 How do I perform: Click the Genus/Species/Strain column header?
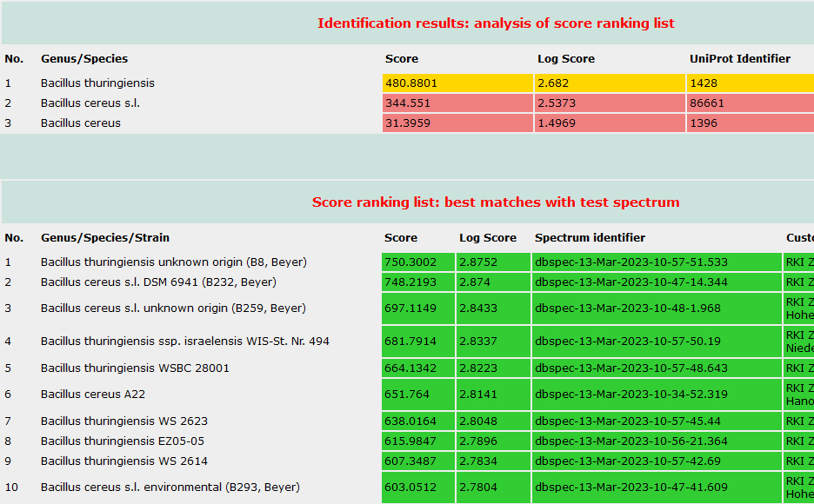[x=105, y=238]
